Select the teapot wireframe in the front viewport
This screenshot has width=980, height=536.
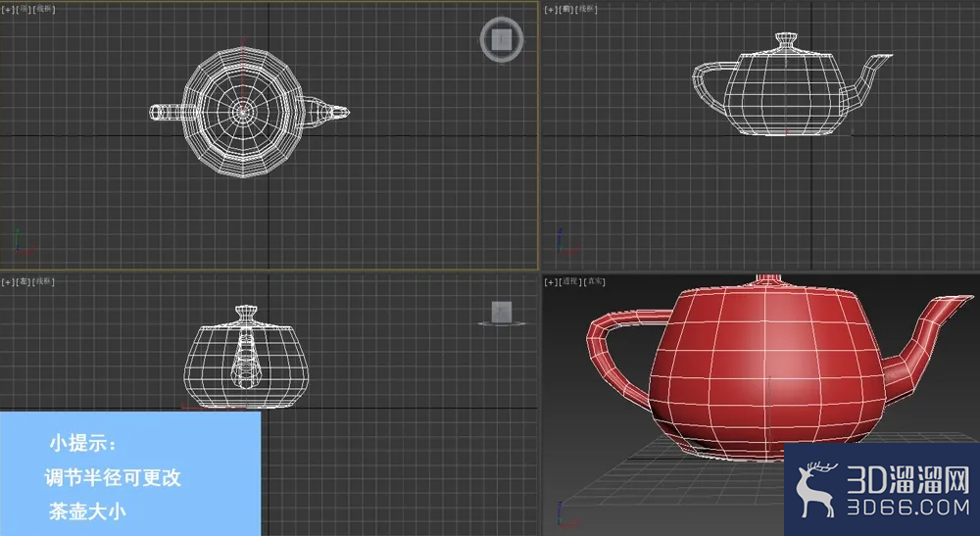coord(791,84)
